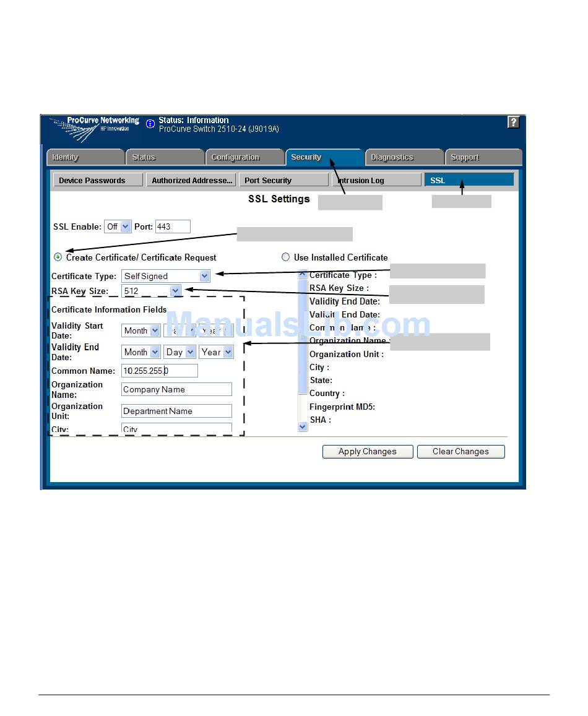Click the Common Name input field
The width and height of the screenshot is (588, 716).
pos(160,371)
